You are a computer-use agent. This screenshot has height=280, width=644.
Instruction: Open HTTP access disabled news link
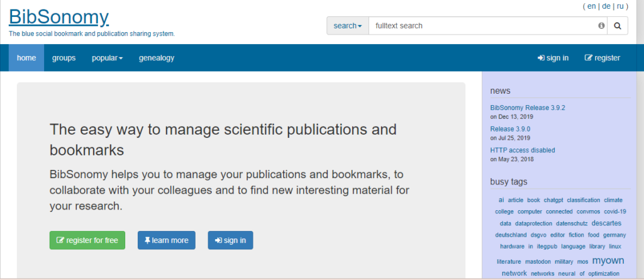[523, 150]
